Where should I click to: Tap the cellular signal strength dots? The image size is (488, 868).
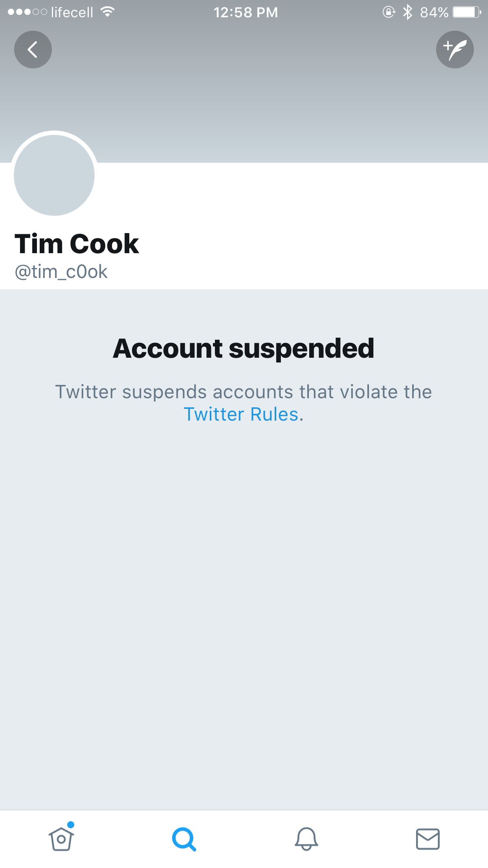pyautogui.click(x=27, y=12)
